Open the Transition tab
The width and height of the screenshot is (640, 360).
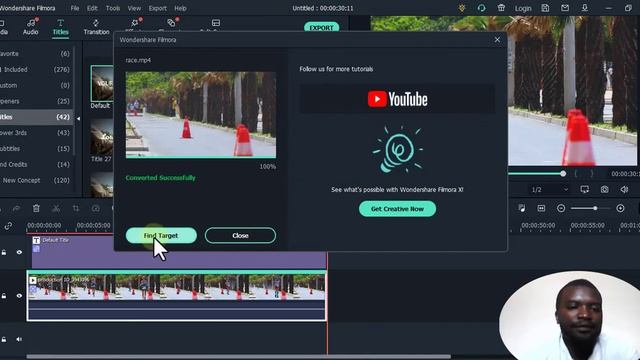coord(96,27)
